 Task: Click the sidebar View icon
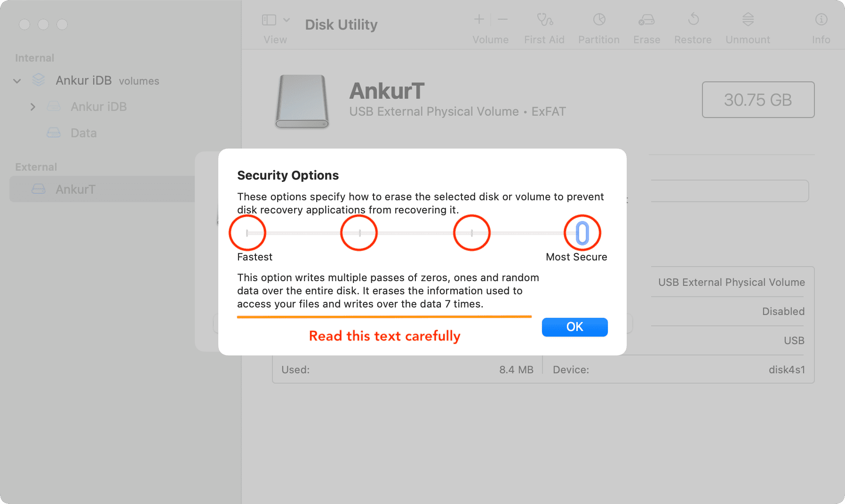pos(269,20)
